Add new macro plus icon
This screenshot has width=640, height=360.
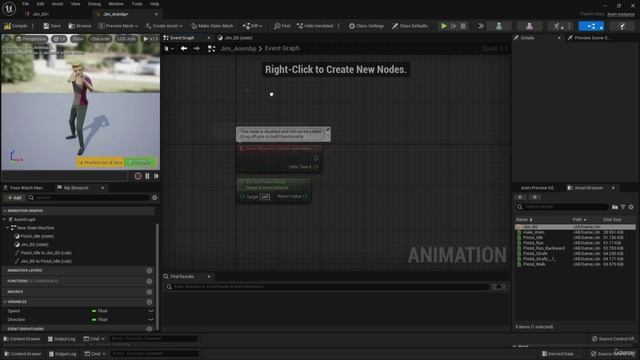(x=149, y=292)
